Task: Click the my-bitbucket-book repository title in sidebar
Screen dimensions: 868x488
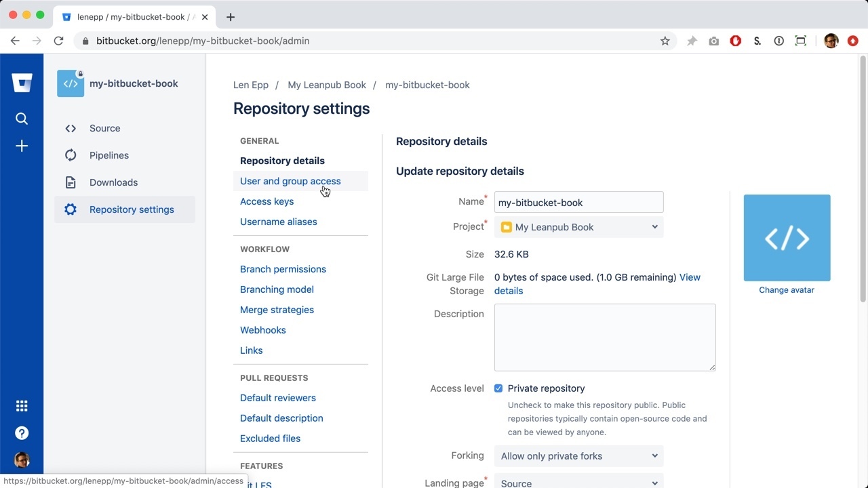Action: (134, 83)
